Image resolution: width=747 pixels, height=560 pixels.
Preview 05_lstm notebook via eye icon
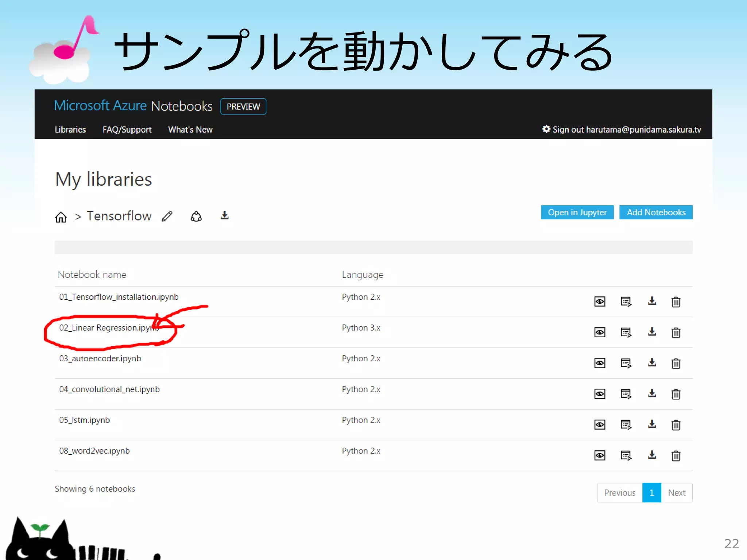(x=600, y=424)
